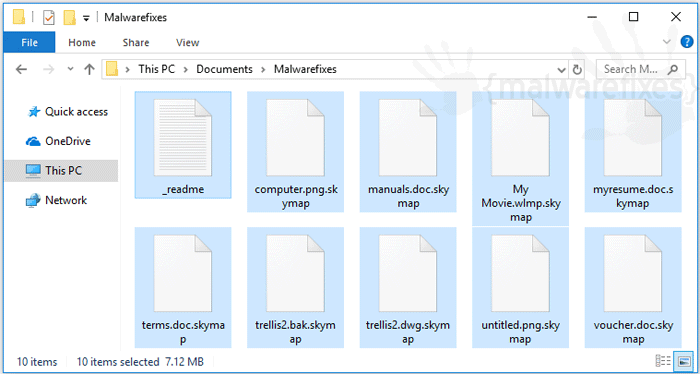Select Network in navigation pane
The height and width of the screenshot is (374, 700).
pos(57,200)
